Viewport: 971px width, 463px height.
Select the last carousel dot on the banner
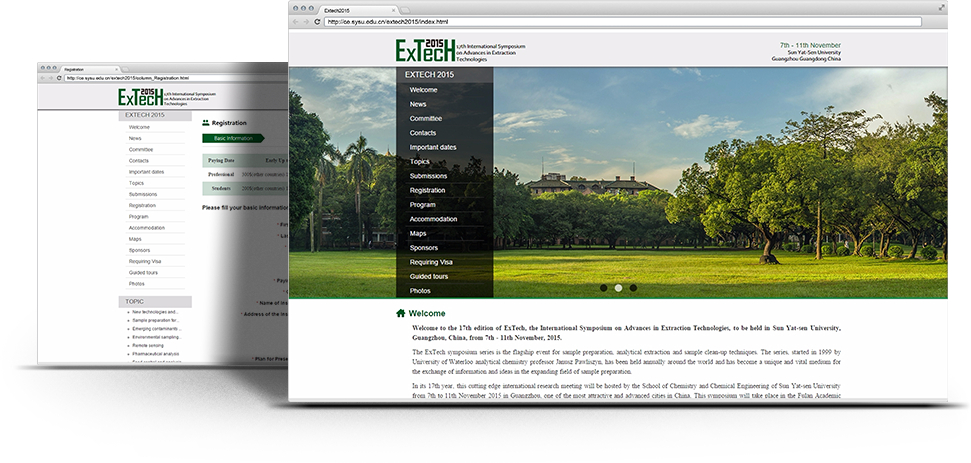[633, 288]
